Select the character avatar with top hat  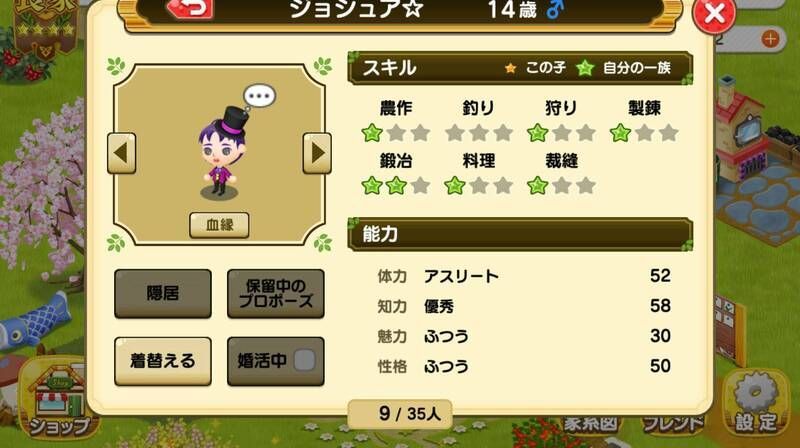[x=222, y=152]
